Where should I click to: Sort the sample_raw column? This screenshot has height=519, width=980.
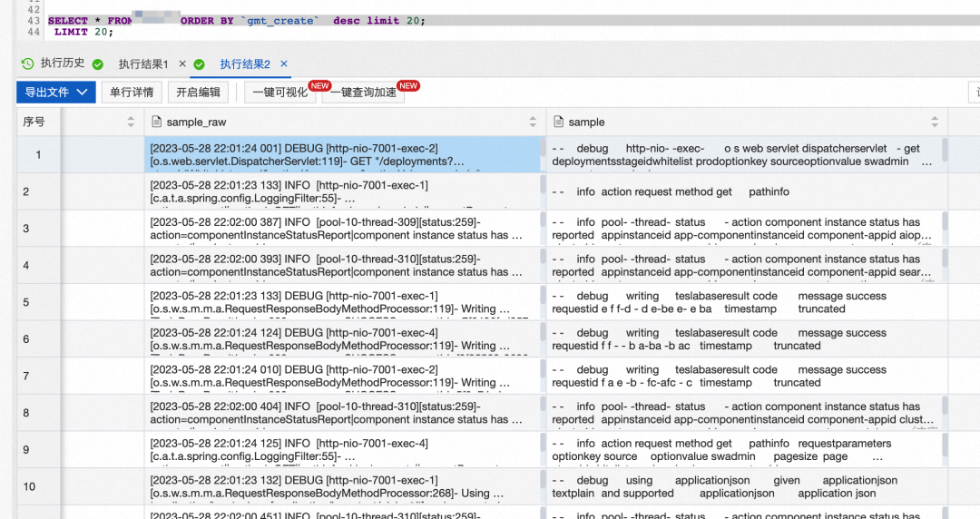tap(533, 122)
